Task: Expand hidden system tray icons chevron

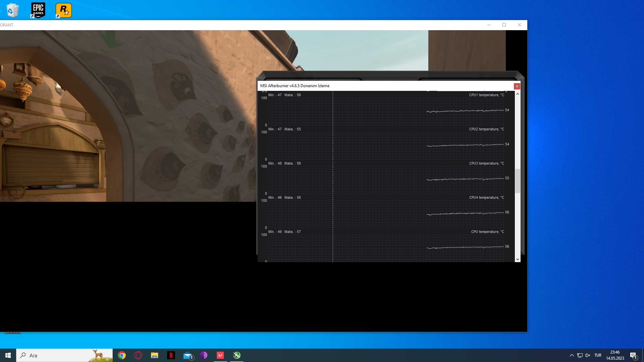Action: click(572, 355)
